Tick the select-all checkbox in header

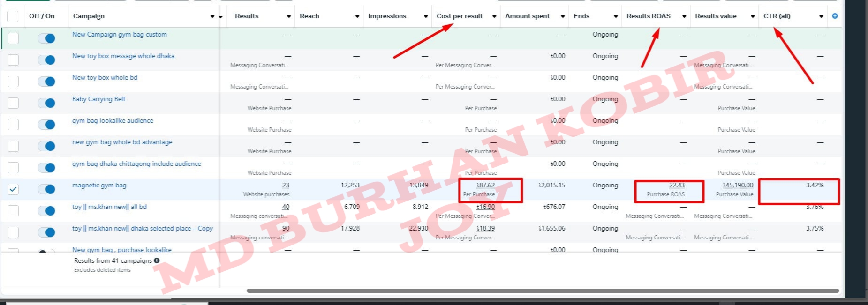[x=13, y=16]
